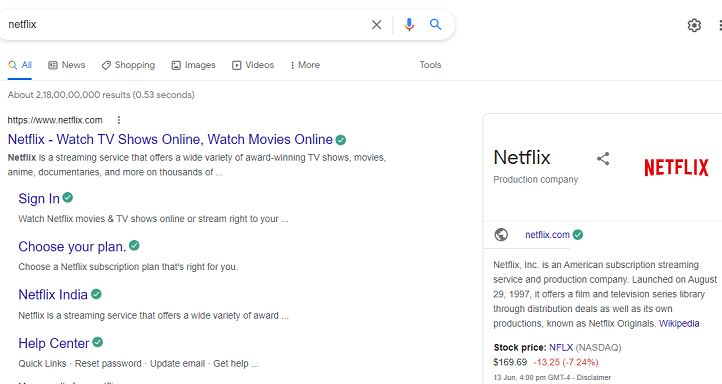Screen dimensions: 722x384
Task: Click the https://www.netflix.com URL text
Action: pyautogui.click(x=55, y=120)
